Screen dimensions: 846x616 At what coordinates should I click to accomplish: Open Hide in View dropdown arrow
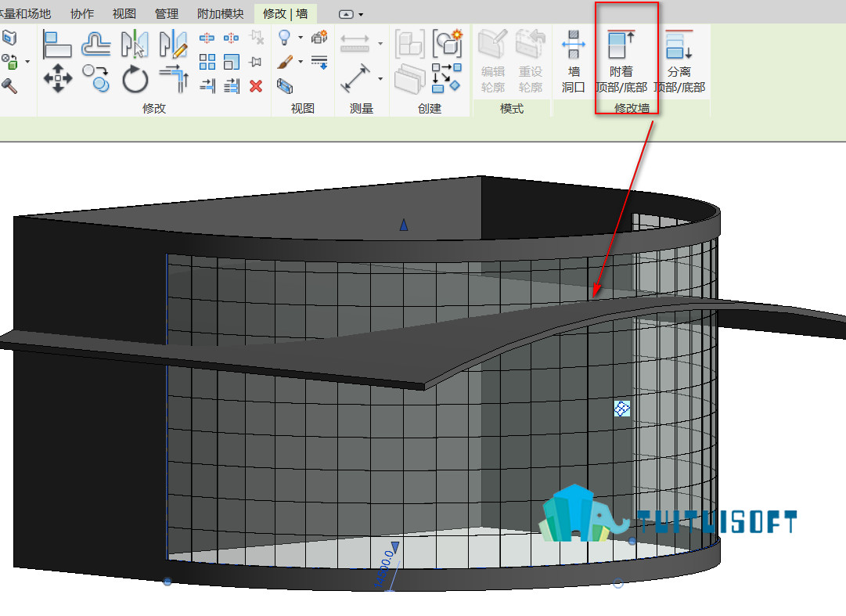(301, 38)
